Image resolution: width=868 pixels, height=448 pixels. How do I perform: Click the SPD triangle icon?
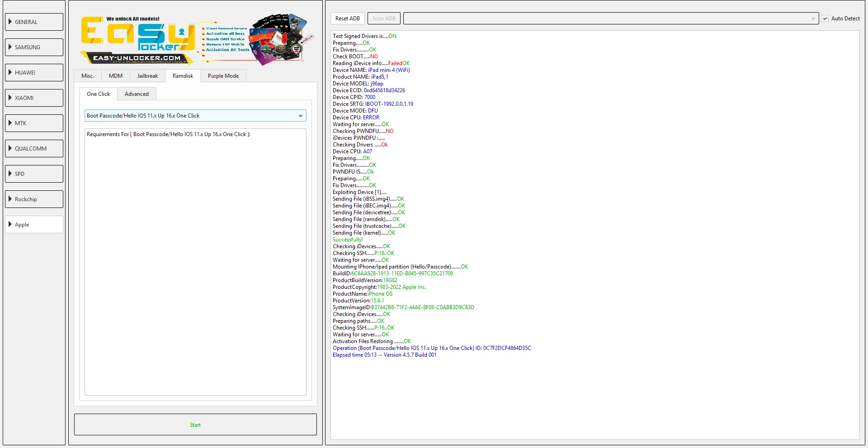click(x=10, y=174)
